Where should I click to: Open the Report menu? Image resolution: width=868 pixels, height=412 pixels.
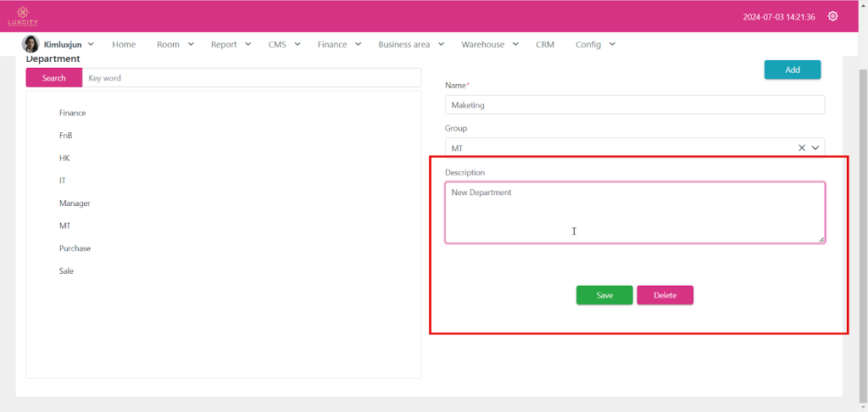pyautogui.click(x=231, y=44)
